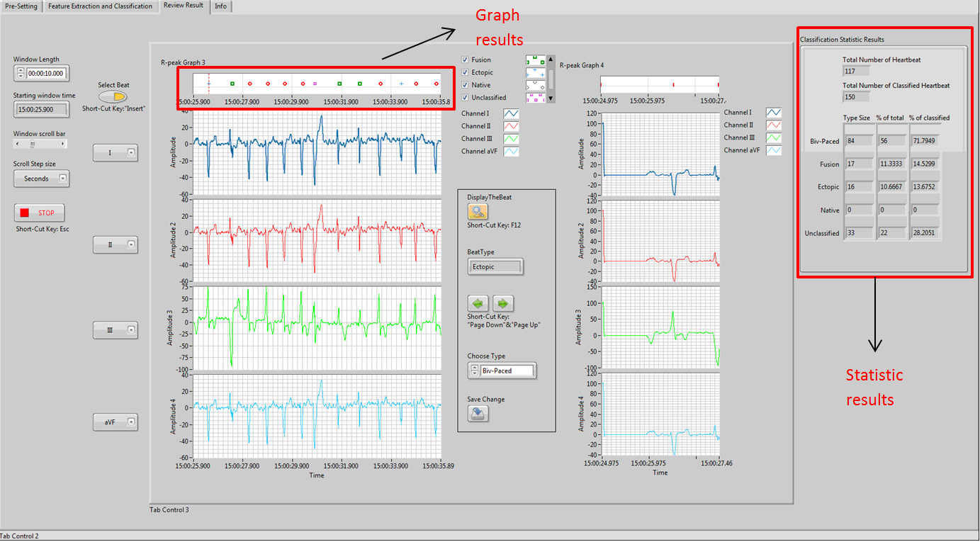Click Channel I legend icon of Graph 3
Image resolution: width=980 pixels, height=542 pixels.
click(512, 113)
